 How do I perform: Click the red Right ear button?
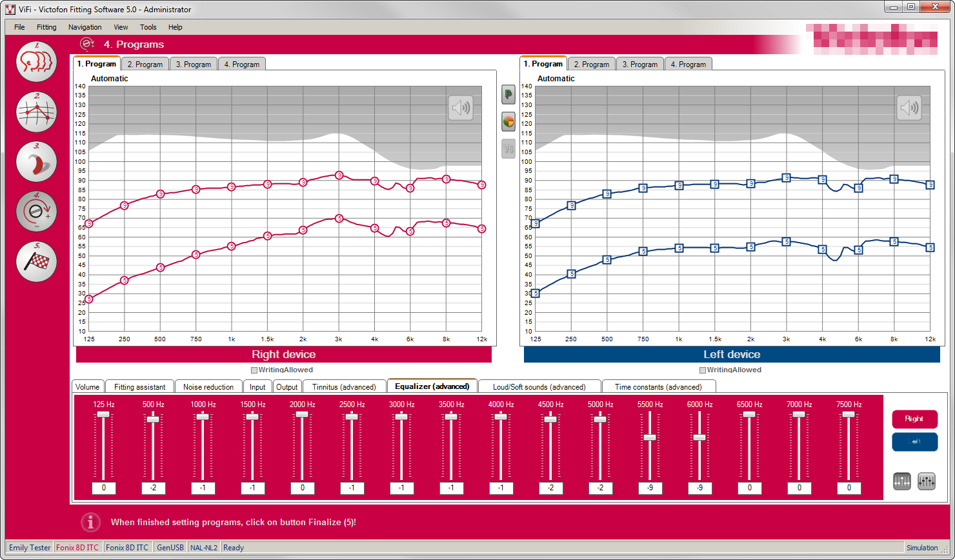914,419
